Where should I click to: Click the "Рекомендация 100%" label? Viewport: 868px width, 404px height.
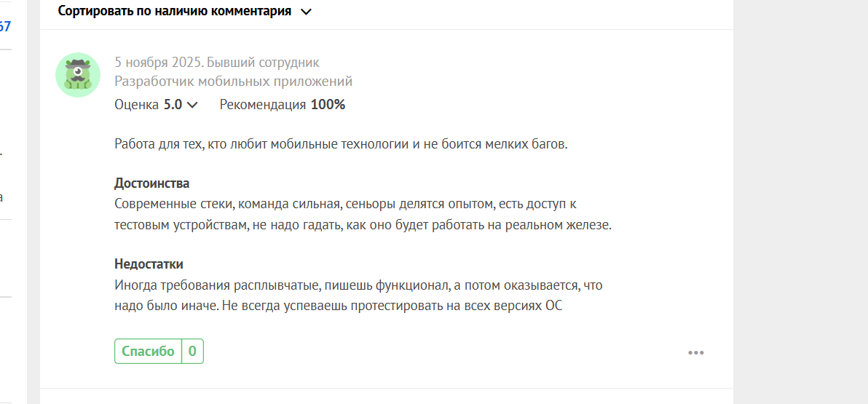282,104
